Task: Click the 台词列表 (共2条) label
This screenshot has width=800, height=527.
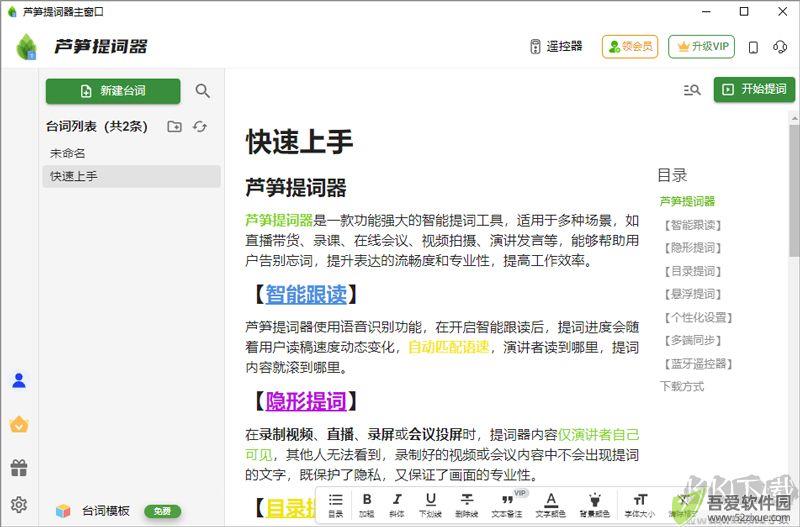Action: pos(97,127)
